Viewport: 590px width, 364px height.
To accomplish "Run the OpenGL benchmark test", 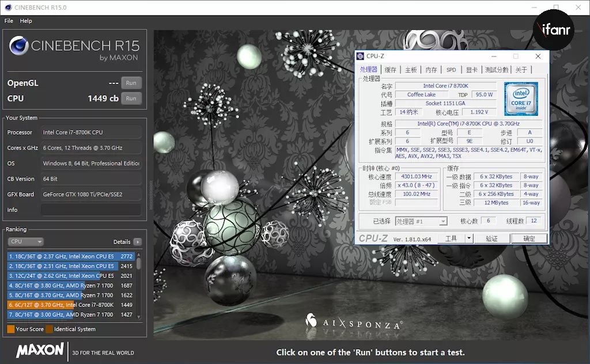I will click(x=131, y=83).
